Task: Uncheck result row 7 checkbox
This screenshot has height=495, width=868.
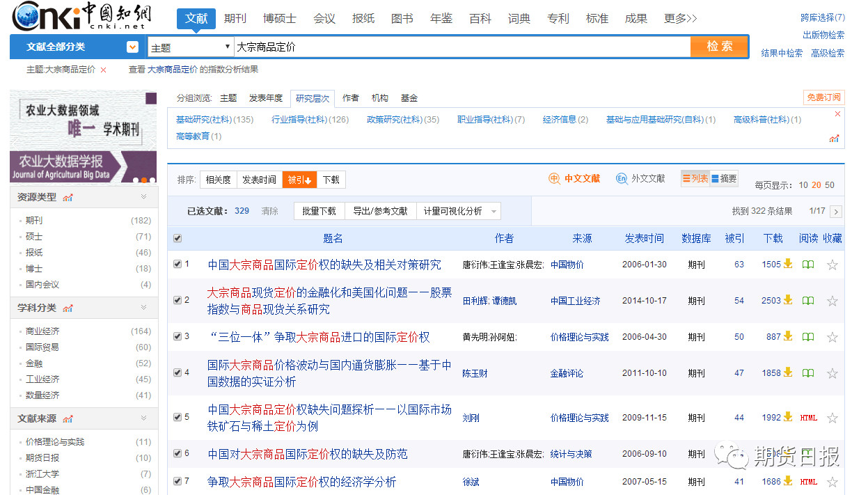Action: [x=177, y=481]
